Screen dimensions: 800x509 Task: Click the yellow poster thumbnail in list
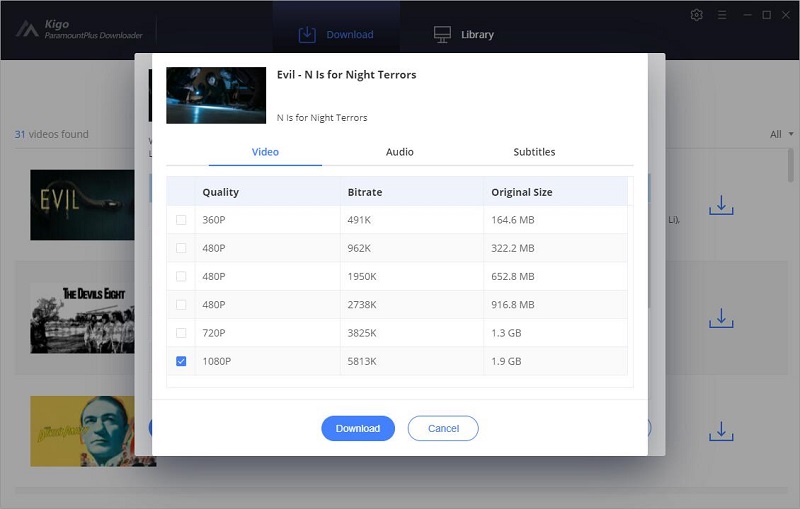click(82, 431)
